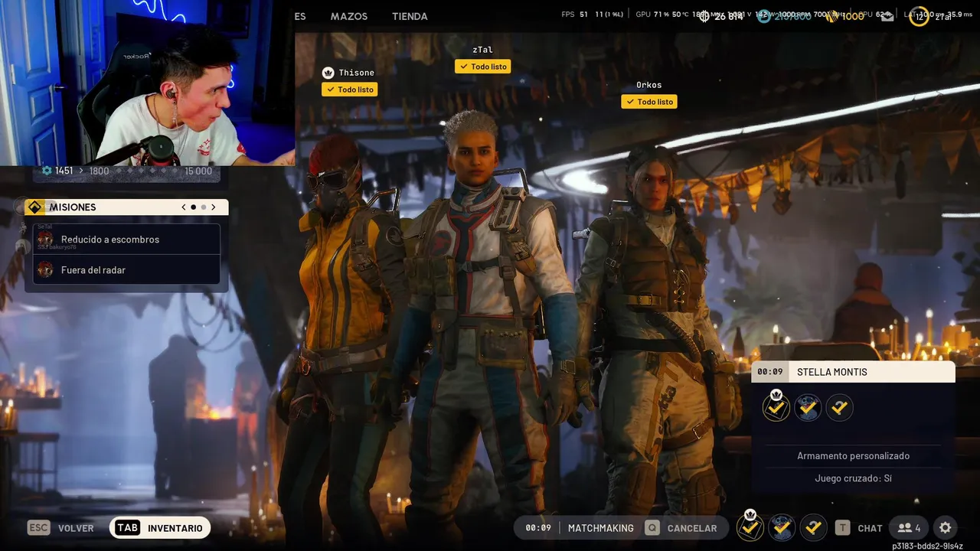This screenshot has width=980, height=551.
Task: Click the teal currency icon in top bar
Action: click(764, 16)
